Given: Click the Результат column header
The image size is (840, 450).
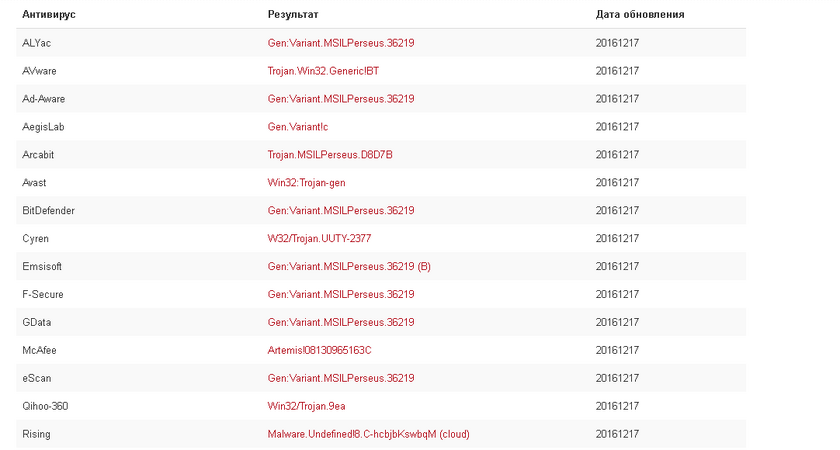Looking at the screenshot, I should tap(292, 15).
